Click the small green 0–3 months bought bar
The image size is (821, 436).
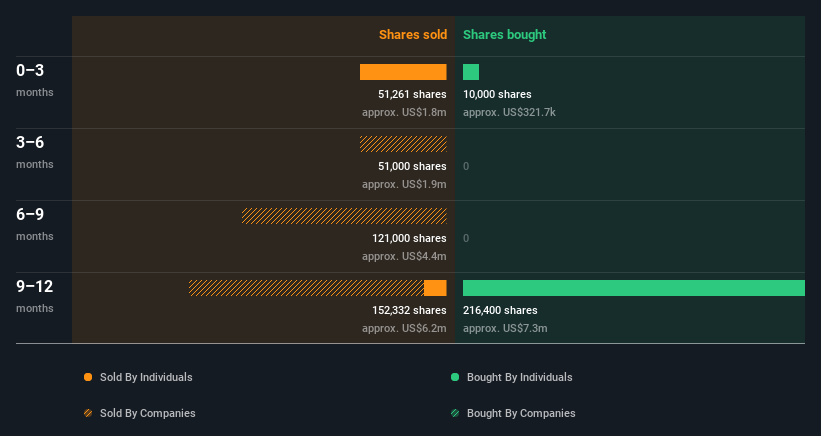(x=471, y=72)
